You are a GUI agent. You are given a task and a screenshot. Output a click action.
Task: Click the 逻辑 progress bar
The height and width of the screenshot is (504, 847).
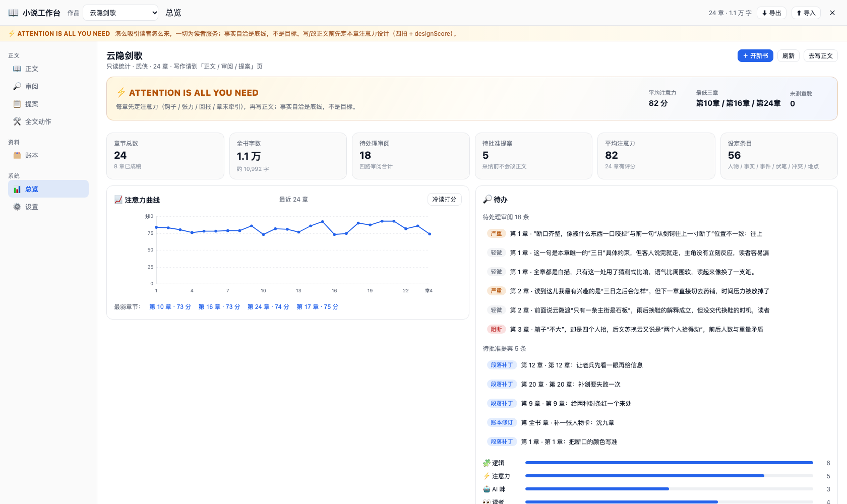[x=669, y=463]
